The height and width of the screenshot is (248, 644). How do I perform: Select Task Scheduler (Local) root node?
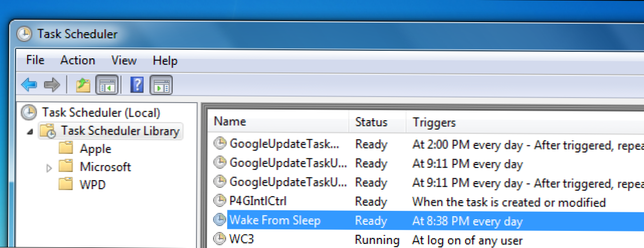tap(101, 113)
